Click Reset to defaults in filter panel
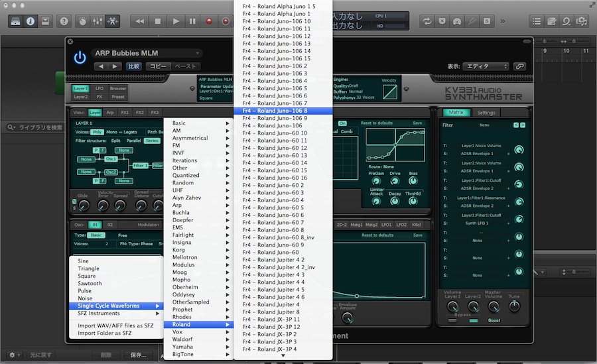The width and height of the screenshot is (597, 364). click(377, 123)
